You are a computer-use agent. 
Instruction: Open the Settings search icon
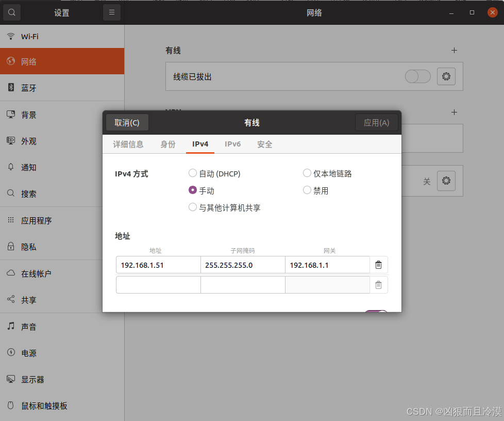(x=11, y=12)
